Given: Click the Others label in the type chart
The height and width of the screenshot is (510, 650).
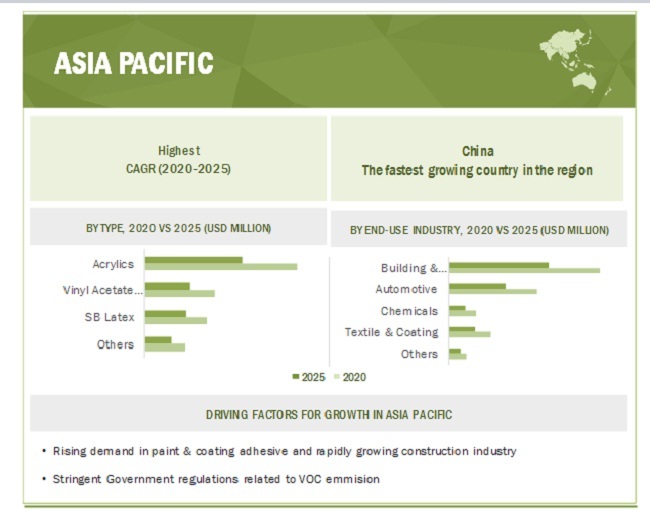Looking at the screenshot, I should pyautogui.click(x=115, y=344).
